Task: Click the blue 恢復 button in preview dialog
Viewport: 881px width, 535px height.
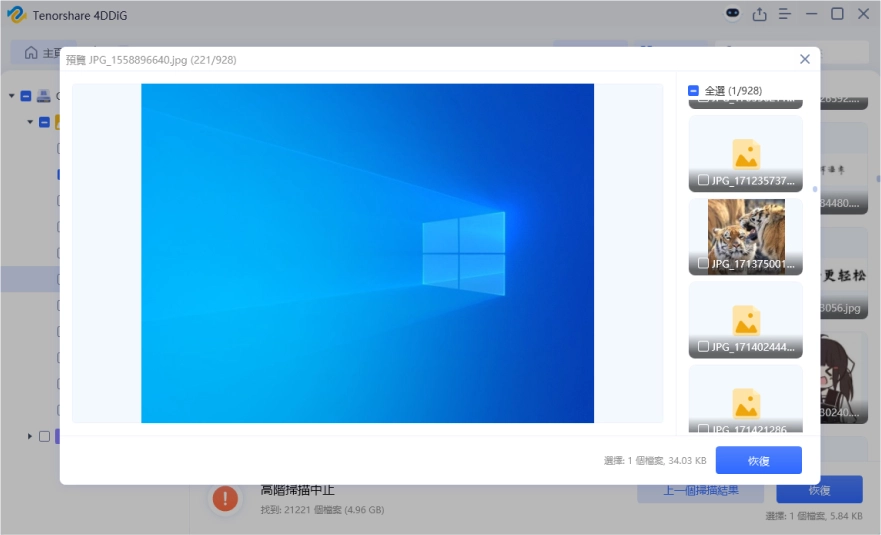Action: [759, 460]
